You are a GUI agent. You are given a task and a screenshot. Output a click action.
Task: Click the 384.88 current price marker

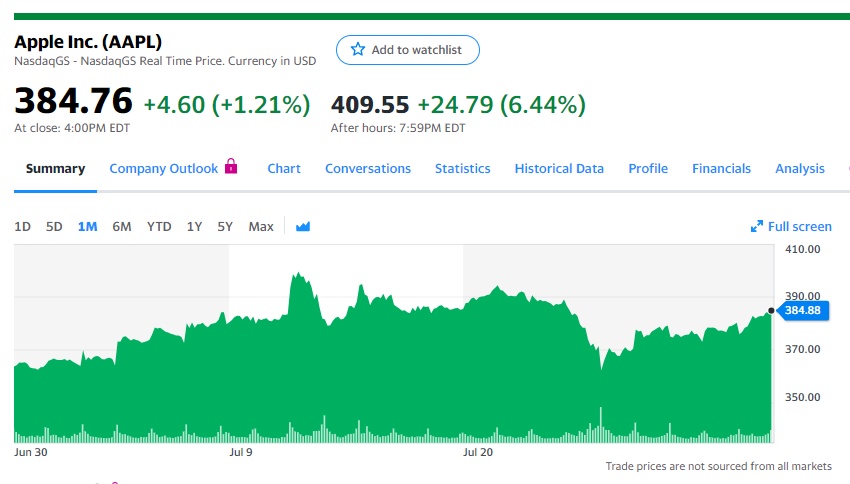click(803, 311)
